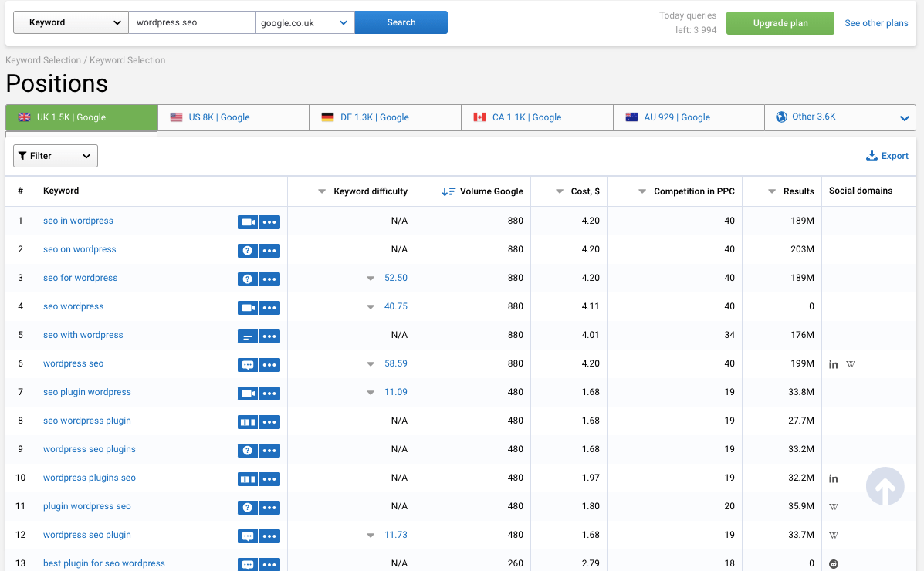Viewport: 924px width, 571px height.
Task: Click the chat icon for 'wordpress seo' row
Action: (248, 365)
